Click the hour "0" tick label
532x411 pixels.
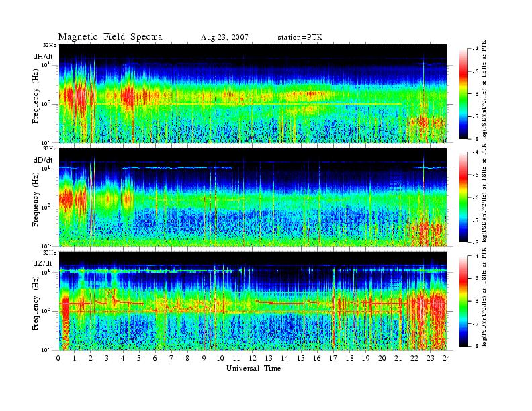(x=58, y=359)
